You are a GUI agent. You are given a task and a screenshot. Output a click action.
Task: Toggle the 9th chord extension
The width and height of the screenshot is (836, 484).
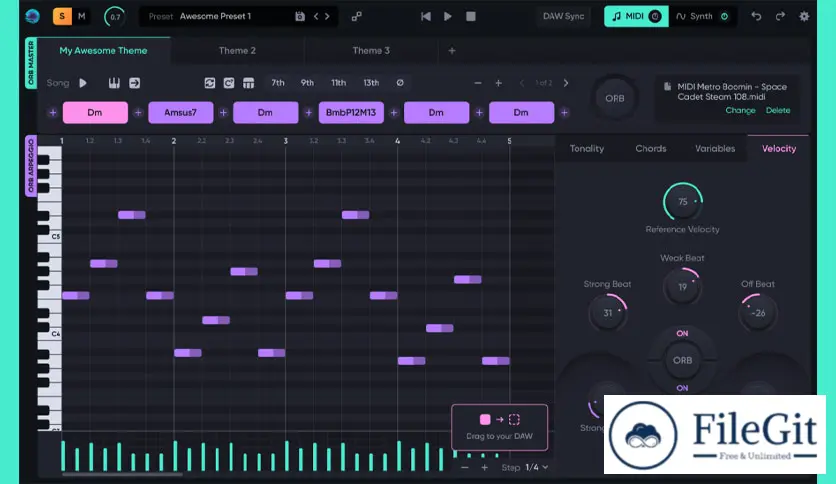(307, 83)
